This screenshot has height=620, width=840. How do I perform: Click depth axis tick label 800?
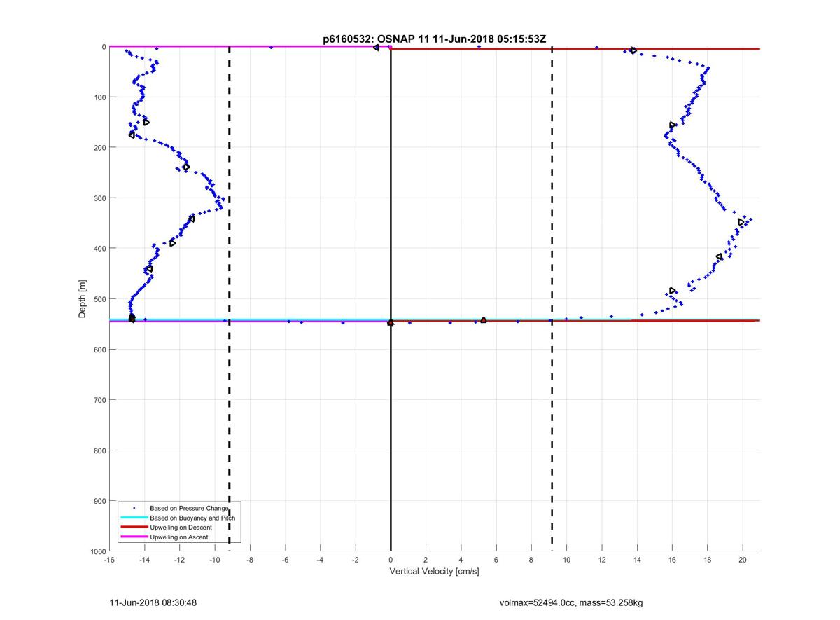point(100,450)
